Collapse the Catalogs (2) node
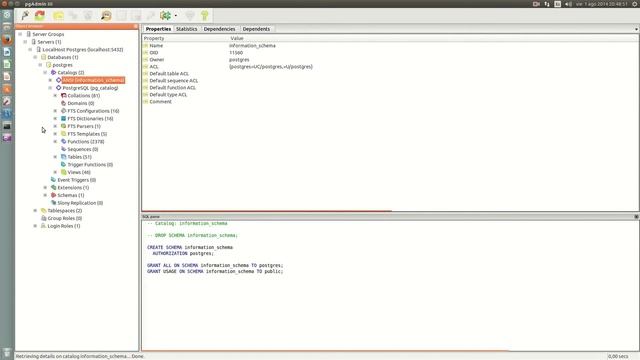The height and width of the screenshot is (360, 640). tap(45, 73)
